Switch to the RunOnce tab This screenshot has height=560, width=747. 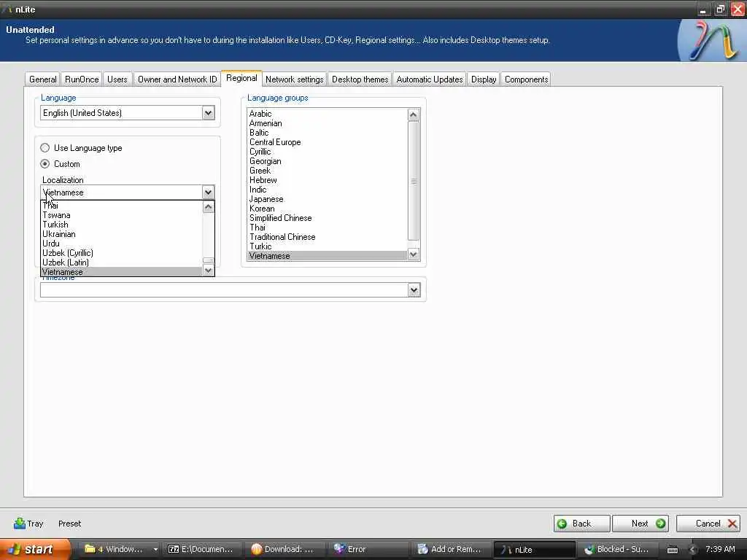(x=82, y=79)
